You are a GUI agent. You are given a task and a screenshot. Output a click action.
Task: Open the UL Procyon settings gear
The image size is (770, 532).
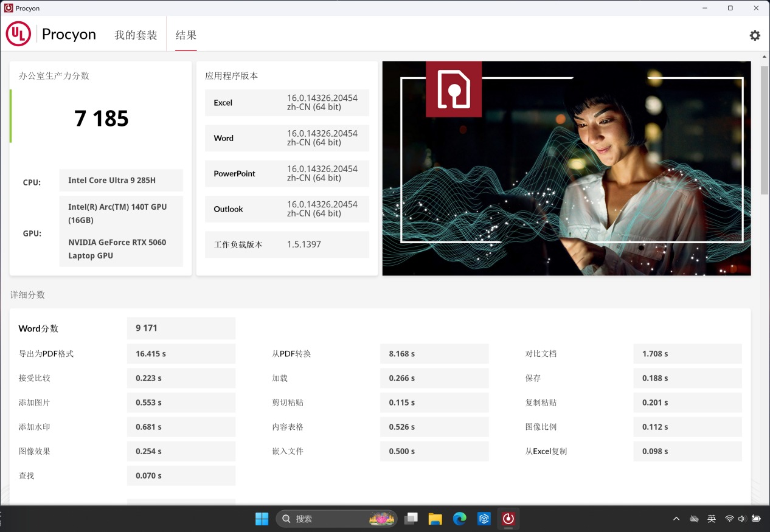[755, 35]
